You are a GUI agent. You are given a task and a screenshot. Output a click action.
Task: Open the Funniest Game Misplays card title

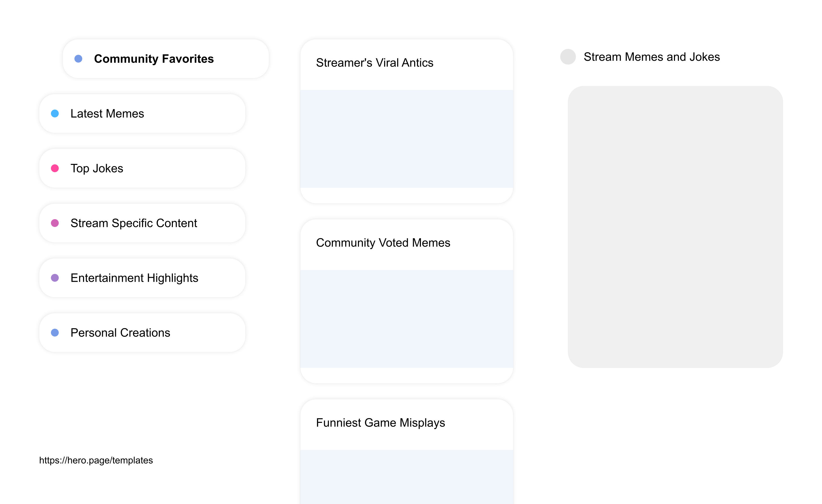point(380,423)
